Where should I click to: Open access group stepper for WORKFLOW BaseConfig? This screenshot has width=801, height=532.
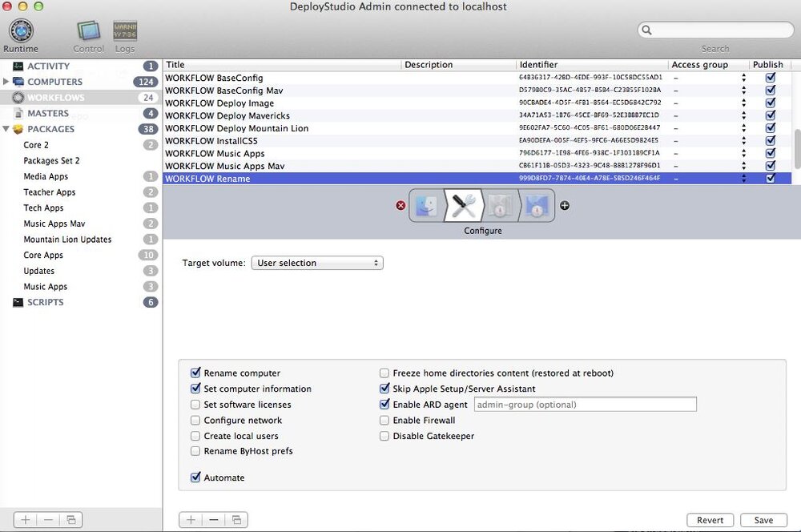[x=743, y=78]
